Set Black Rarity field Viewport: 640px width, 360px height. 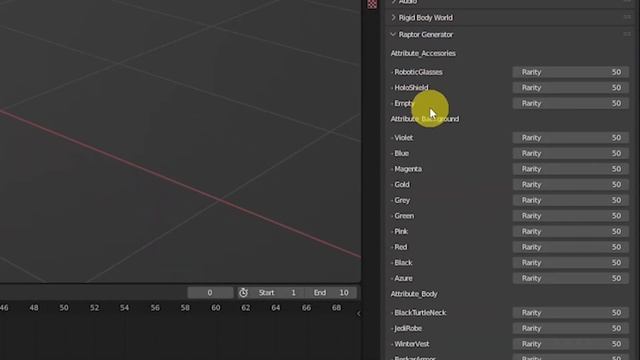tap(571, 262)
